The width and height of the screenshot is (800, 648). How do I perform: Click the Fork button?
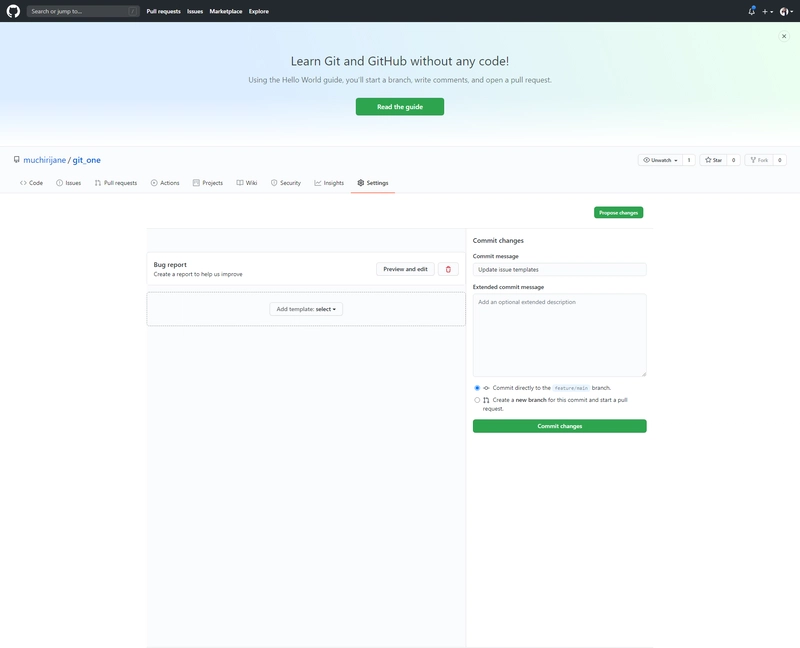[x=759, y=160]
